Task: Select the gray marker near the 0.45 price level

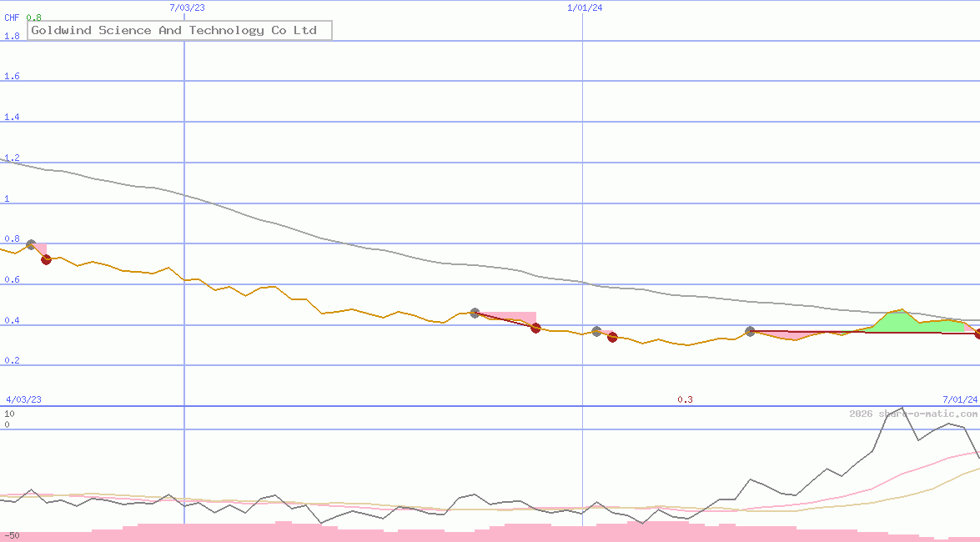Action: click(475, 313)
